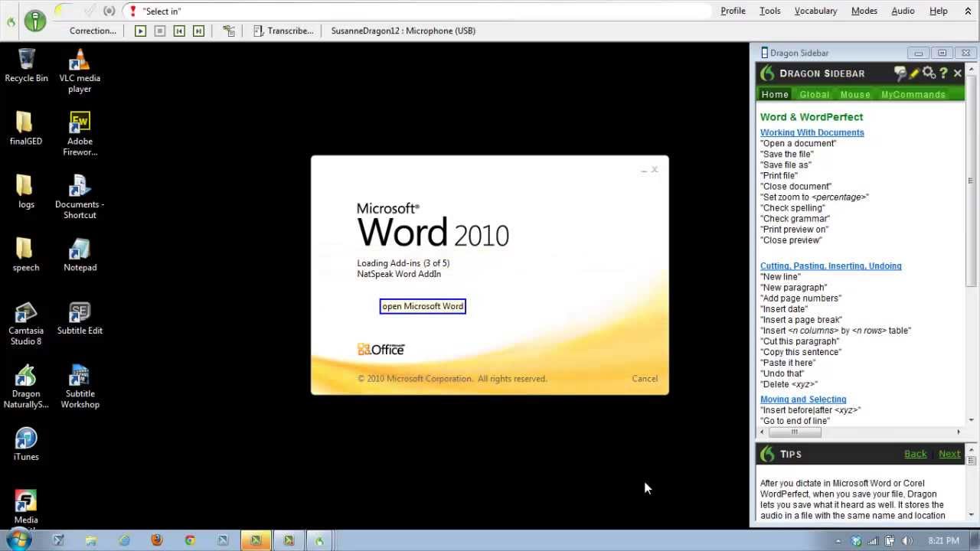Click the Sidebar horizontal scrollbar right arrow
Viewport: 980px width, 551px height.
click(958, 432)
